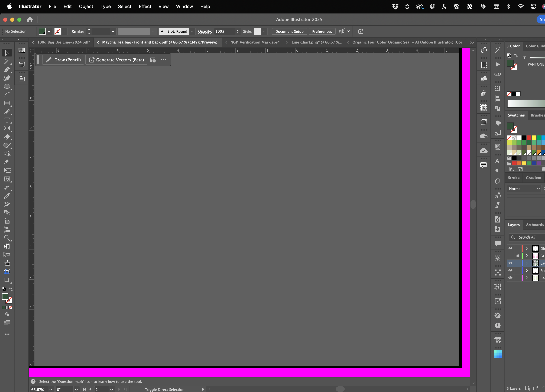Open the 5 pt. Round brush dropdown

coord(192,31)
